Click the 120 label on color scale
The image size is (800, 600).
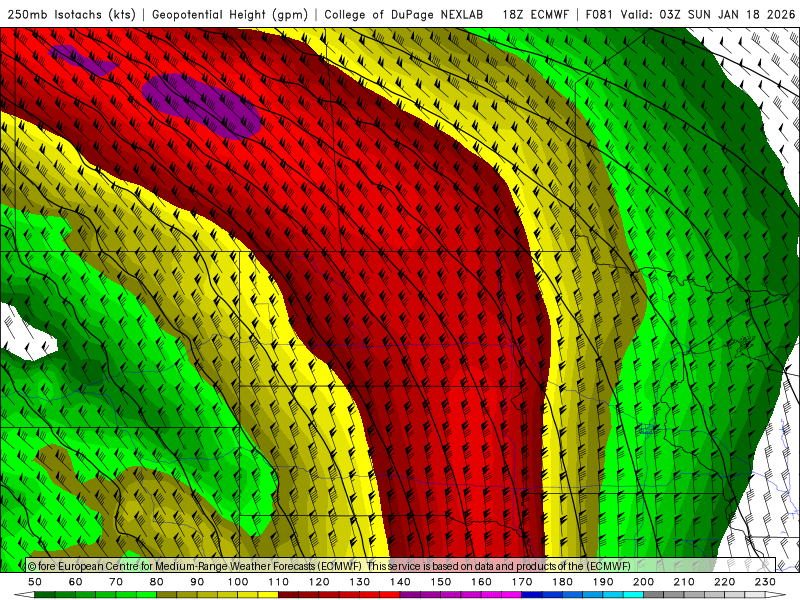click(319, 582)
